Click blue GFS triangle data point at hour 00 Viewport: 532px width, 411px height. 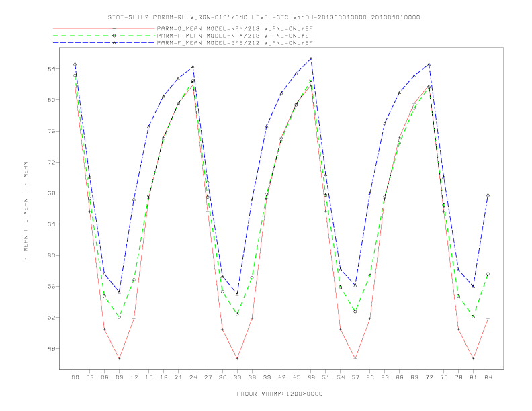click(x=75, y=64)
